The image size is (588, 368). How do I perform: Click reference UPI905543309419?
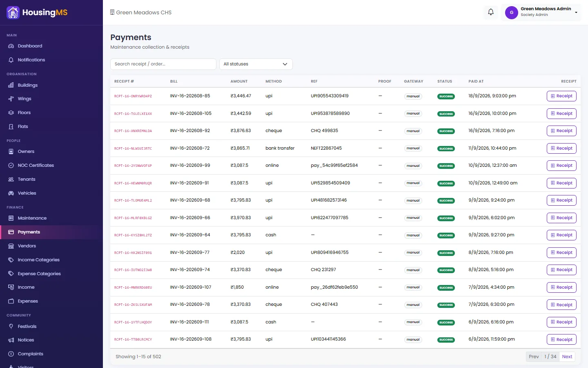[330, 96]
